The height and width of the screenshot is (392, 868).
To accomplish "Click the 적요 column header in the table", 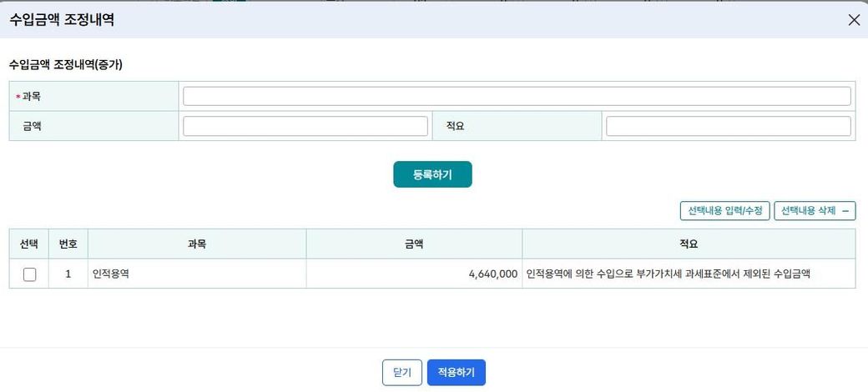I will point(689,244).
